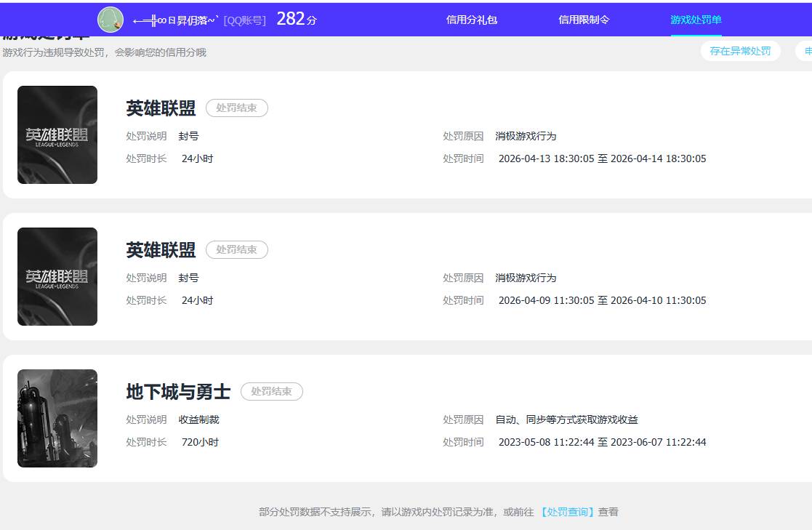Select the date range 2026-04-09 11:30:05 至 2026-04-10
This screenshot has height=530, width=812.
[x=602, y=300]
